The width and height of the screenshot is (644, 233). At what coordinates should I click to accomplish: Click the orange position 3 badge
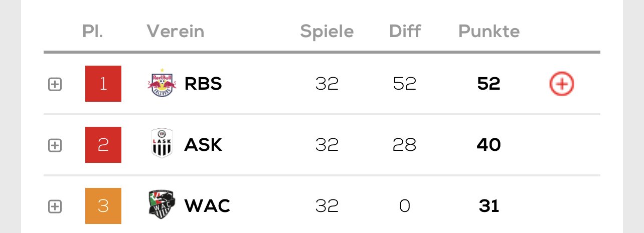[103, 206]
